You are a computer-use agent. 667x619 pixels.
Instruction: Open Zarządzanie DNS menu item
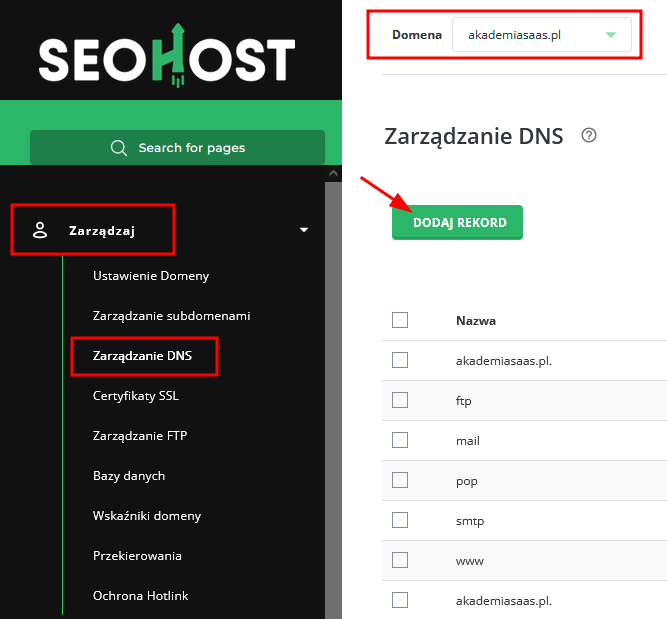[x=142, y=356]
